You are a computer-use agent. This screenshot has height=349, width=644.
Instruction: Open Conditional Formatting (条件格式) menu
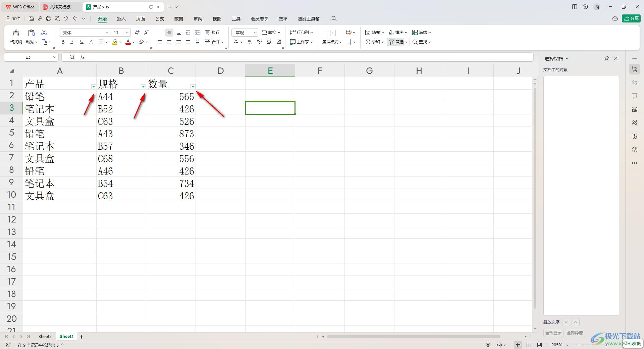[x=332, y=37]
